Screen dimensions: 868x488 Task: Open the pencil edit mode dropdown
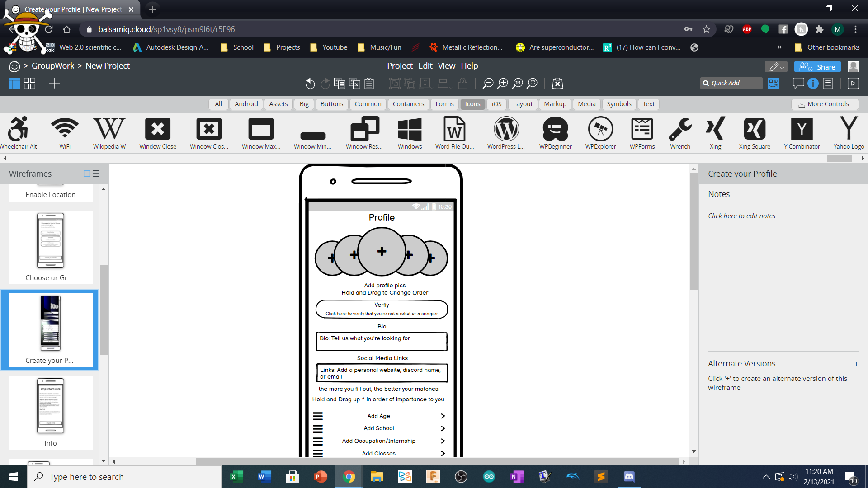point(776,67)
